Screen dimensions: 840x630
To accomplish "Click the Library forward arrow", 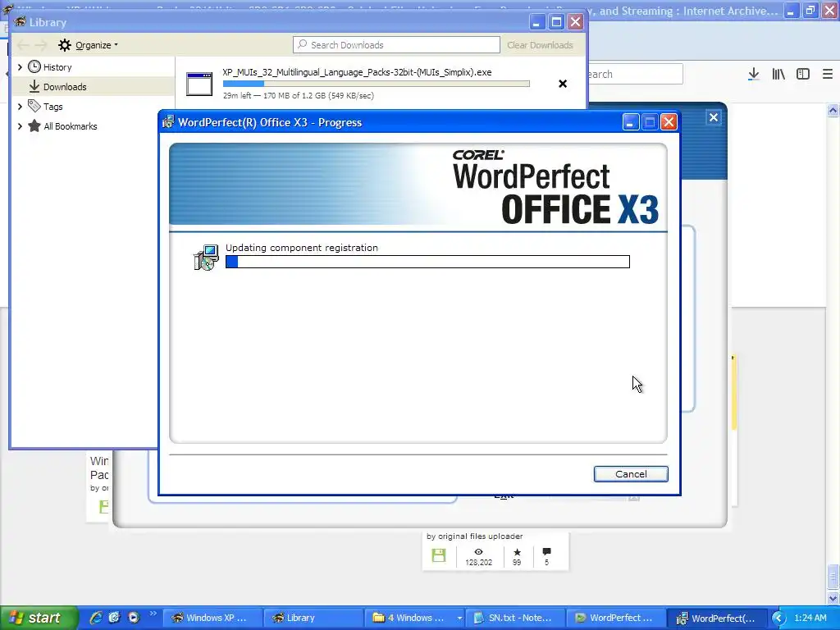I will coord(41,45).
